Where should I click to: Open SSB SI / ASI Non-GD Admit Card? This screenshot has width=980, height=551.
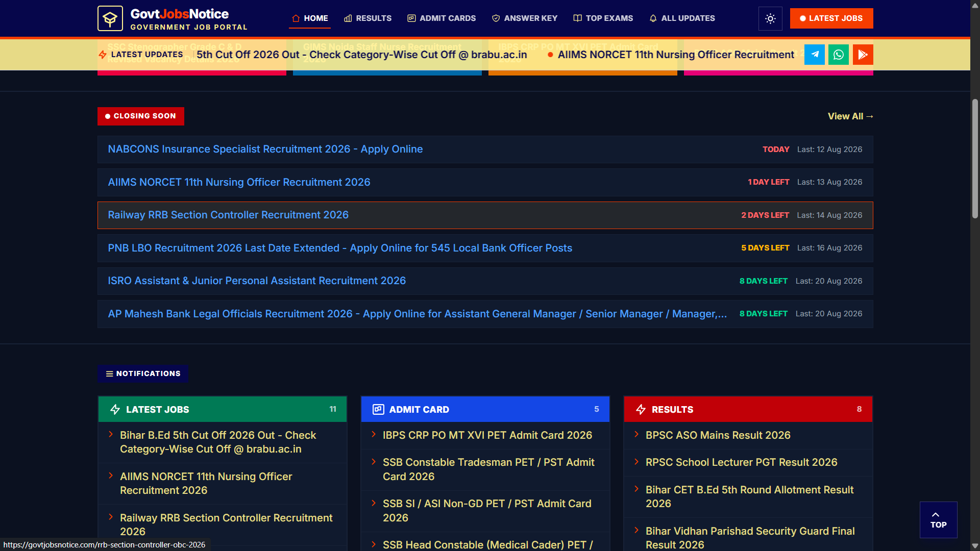click(487, 511)
